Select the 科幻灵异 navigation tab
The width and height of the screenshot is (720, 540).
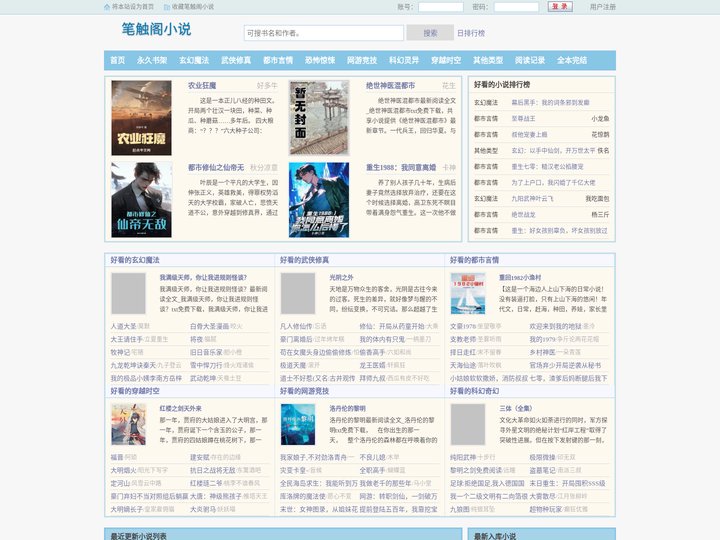pyautogui.click(x=404, y=60)
